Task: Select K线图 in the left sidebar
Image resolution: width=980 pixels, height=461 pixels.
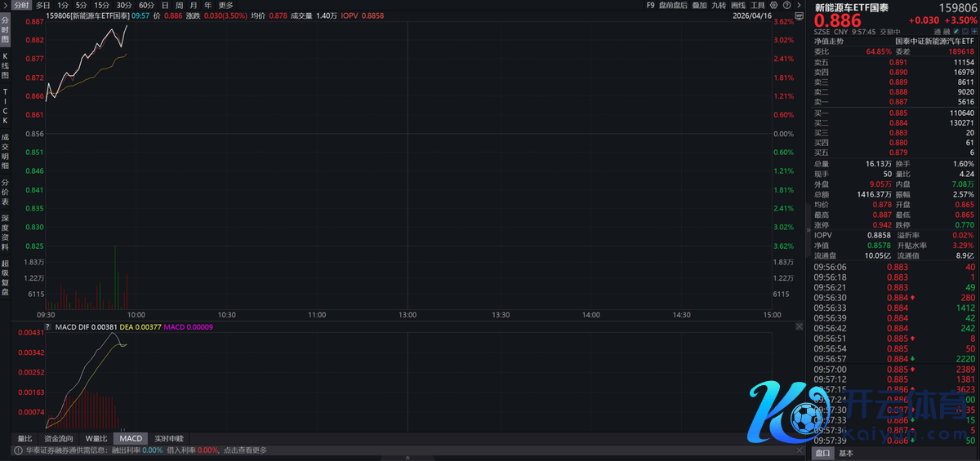Action: pos(5,65)
